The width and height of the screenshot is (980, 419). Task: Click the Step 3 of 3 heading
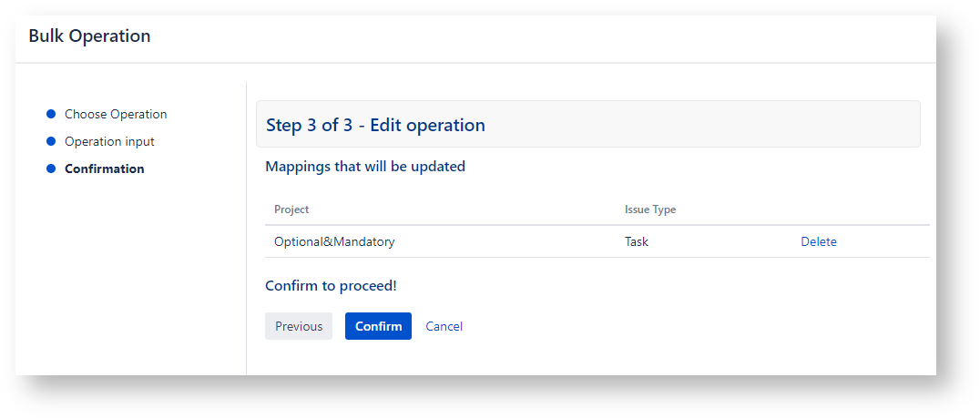375,125
